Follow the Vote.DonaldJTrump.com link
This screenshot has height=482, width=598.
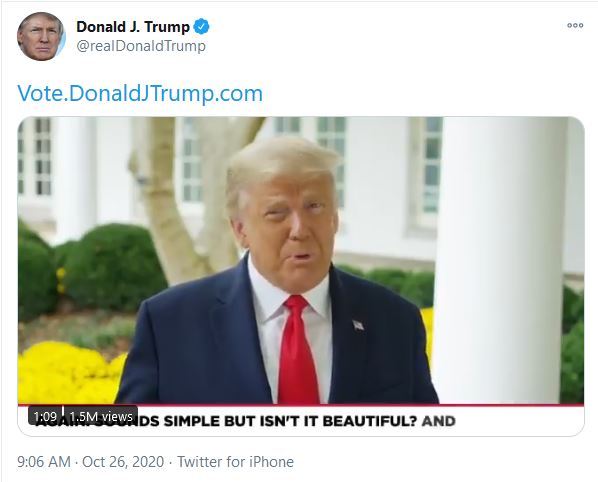(x=140, y=93)
